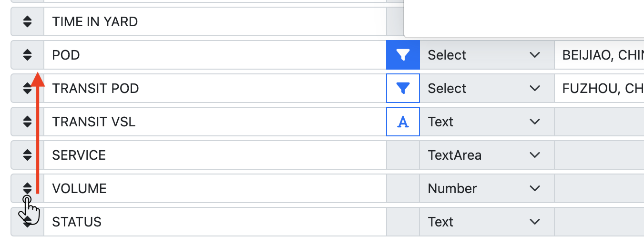The width and height of the screenshot is (644, 246).
Task: Open the TRANSIT VSL Text type dropdown
Action: coord(486,122)
